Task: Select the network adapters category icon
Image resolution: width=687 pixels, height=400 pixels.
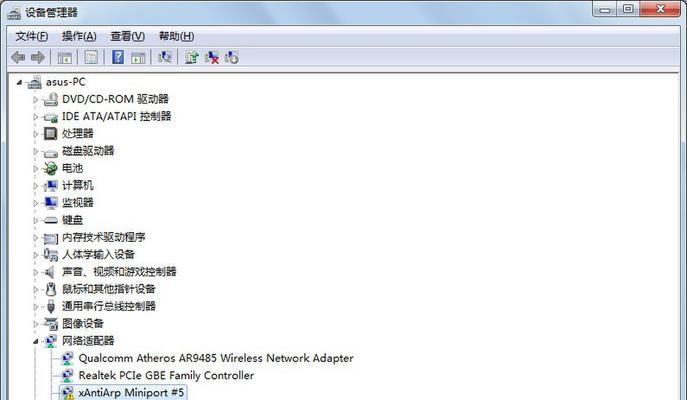Action: tap(51, 341)
